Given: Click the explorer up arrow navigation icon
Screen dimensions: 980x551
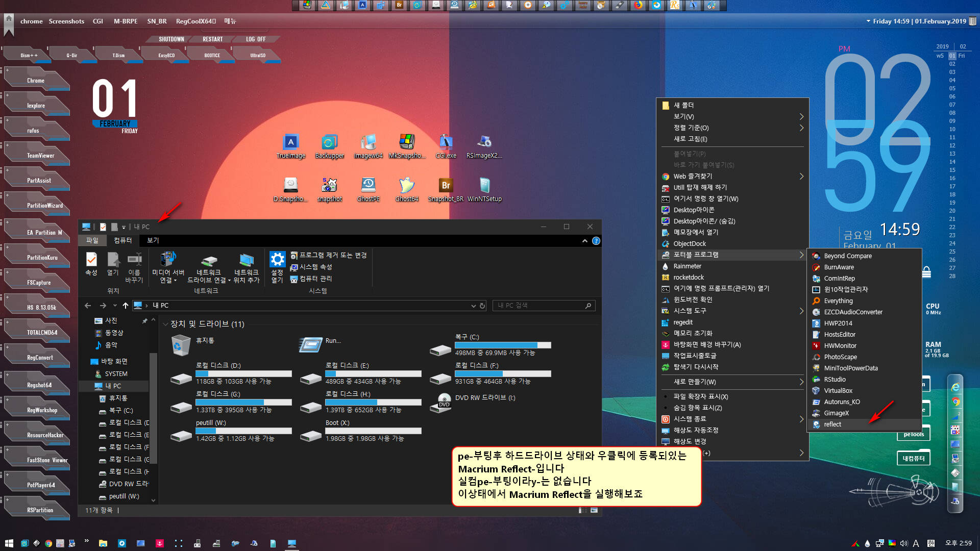Looking at the screenshot, I should tap(125, 306).
